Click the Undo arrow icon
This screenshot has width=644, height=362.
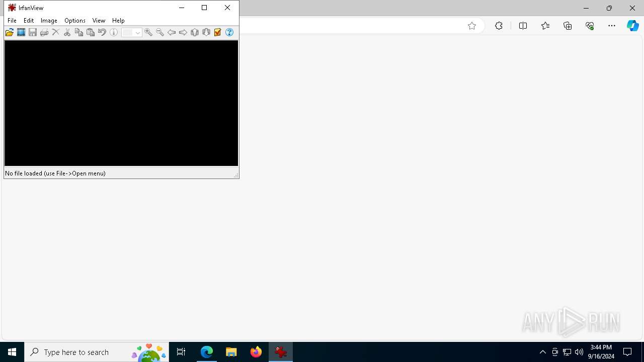[102, 32]
